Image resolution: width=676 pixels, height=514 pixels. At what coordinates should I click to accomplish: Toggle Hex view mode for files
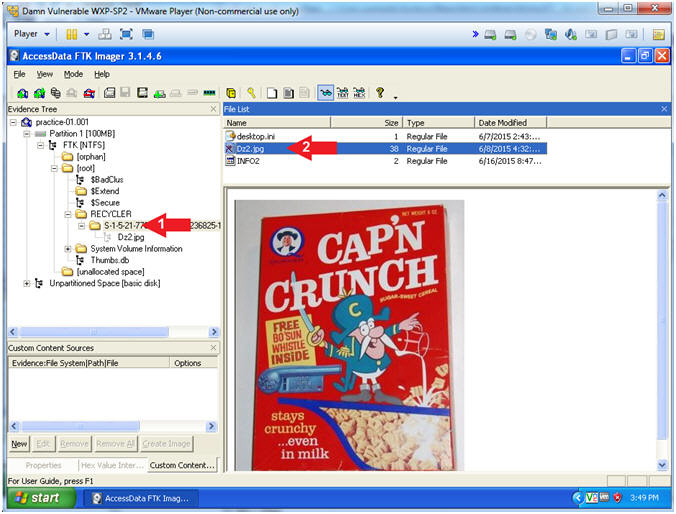pyautogui.click(x=359, y=93)
